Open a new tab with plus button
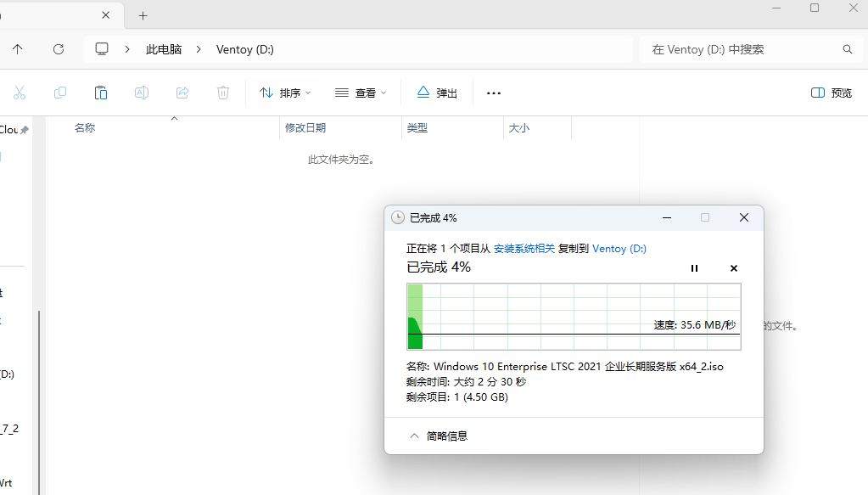Screen dimensions: 868x495 (143, 15)
